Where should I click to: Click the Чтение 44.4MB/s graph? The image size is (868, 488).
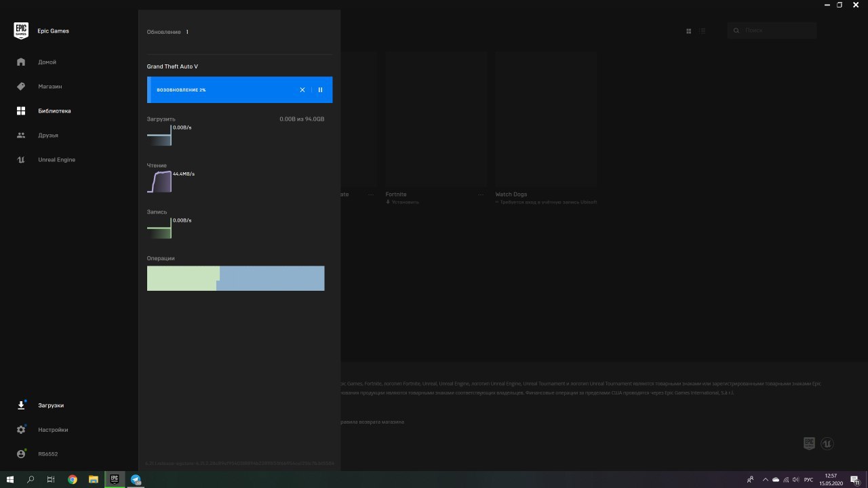(x=159, y=182)
